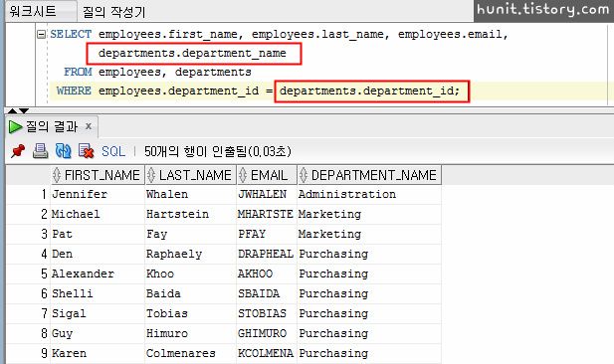Click the FROM keyword in the editor
Screen dimensions: 614x364
pos(78,72)
